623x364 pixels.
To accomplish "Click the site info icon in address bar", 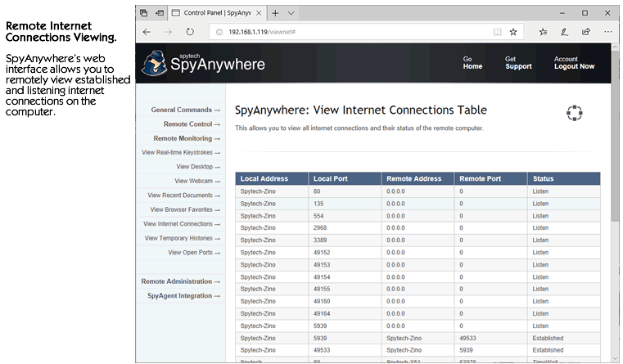I will pyautogui.click(x=219, y=32).
